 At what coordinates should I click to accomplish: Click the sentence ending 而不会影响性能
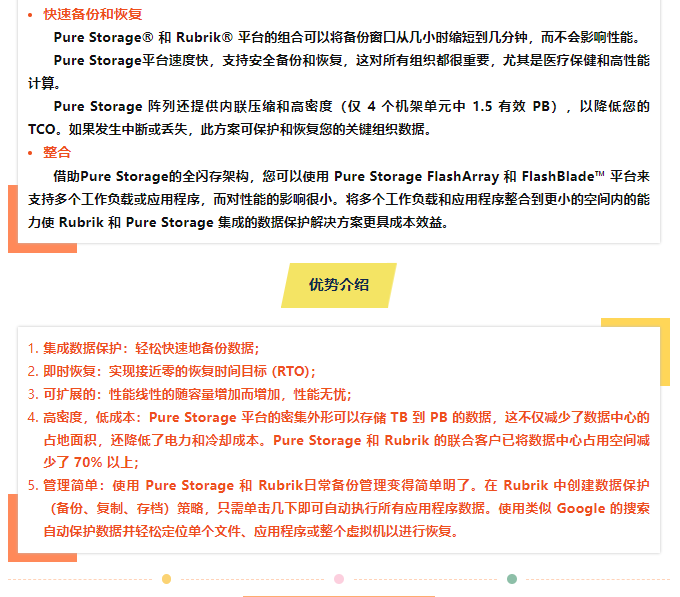(x=347, y=37)
